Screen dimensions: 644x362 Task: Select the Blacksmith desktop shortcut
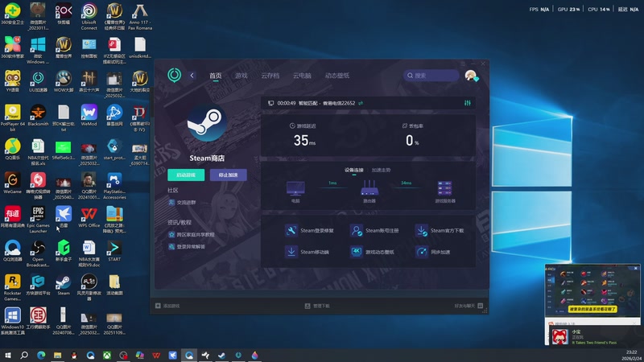coord(38,115)
